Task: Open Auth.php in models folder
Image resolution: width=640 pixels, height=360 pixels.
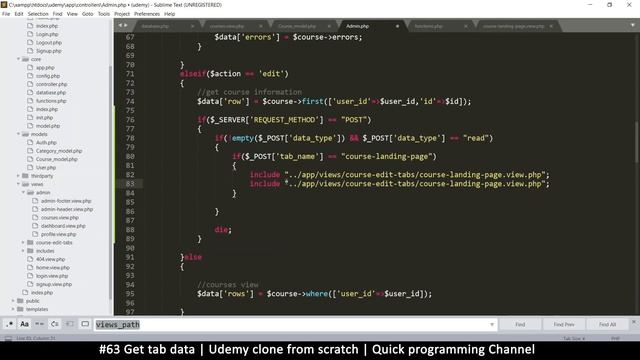Action: (x=46, y=142)
